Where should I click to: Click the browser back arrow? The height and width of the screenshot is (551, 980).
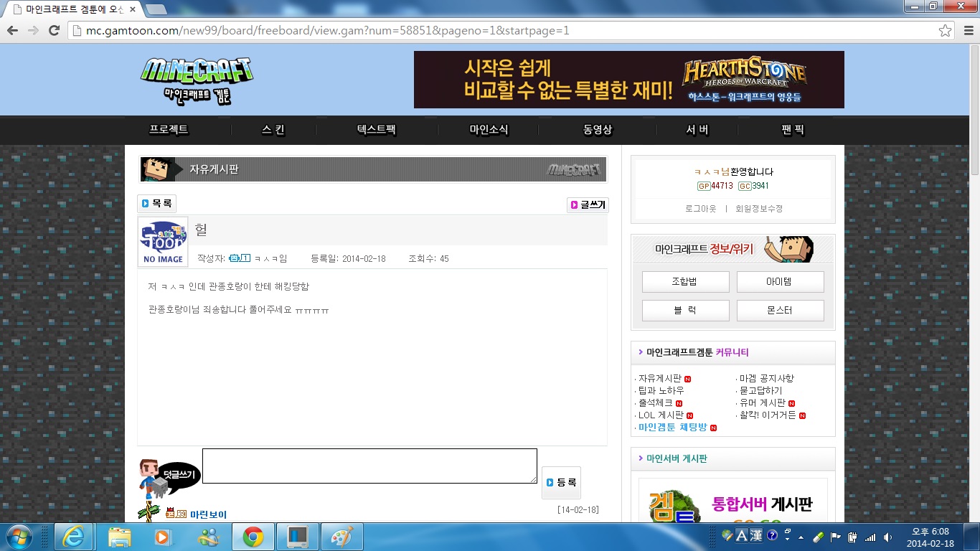[12, 31]
